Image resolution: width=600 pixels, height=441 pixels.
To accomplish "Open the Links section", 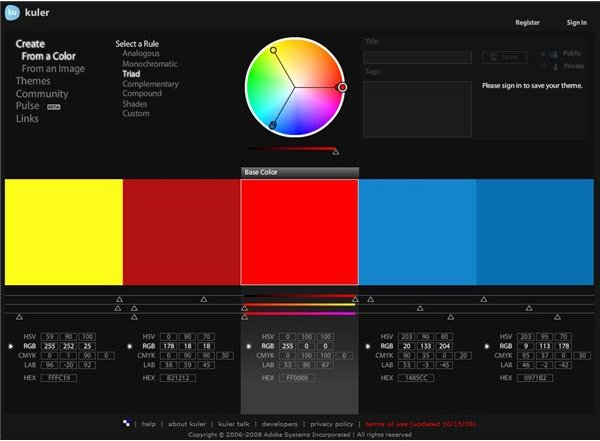I will [x=27, y=119].
